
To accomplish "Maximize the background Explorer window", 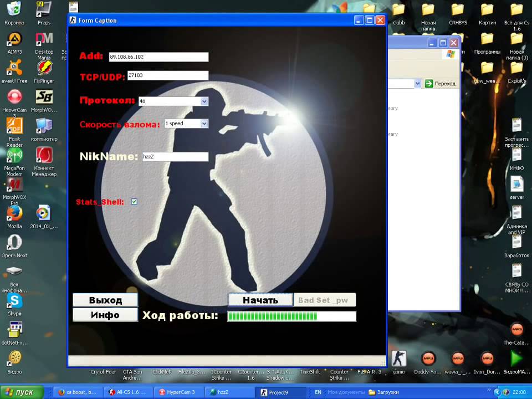I will point(443,43).
